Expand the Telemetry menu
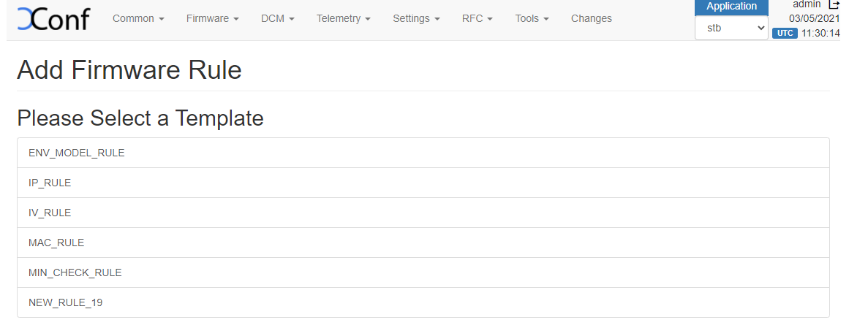 pyautogui.click(x=343, y=19)
